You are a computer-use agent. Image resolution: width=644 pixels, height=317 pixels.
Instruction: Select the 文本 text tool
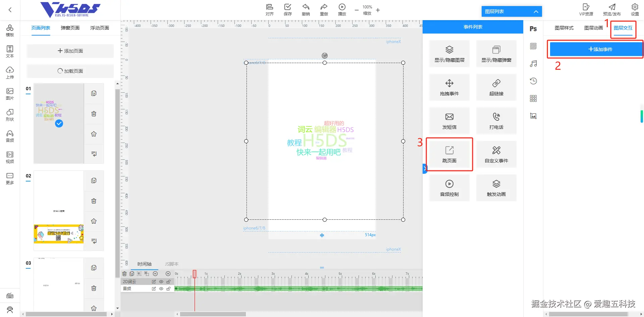[10, 52]
